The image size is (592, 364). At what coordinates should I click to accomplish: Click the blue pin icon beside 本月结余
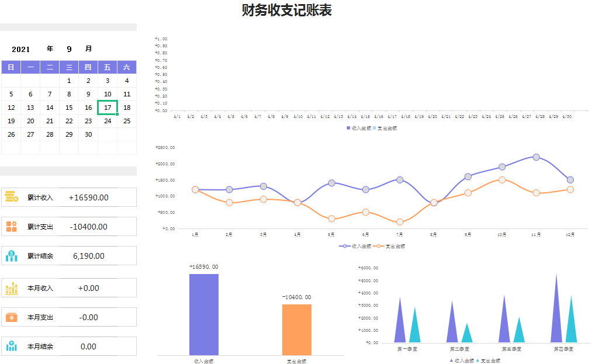pyautogui.click(x=12, y=346)
